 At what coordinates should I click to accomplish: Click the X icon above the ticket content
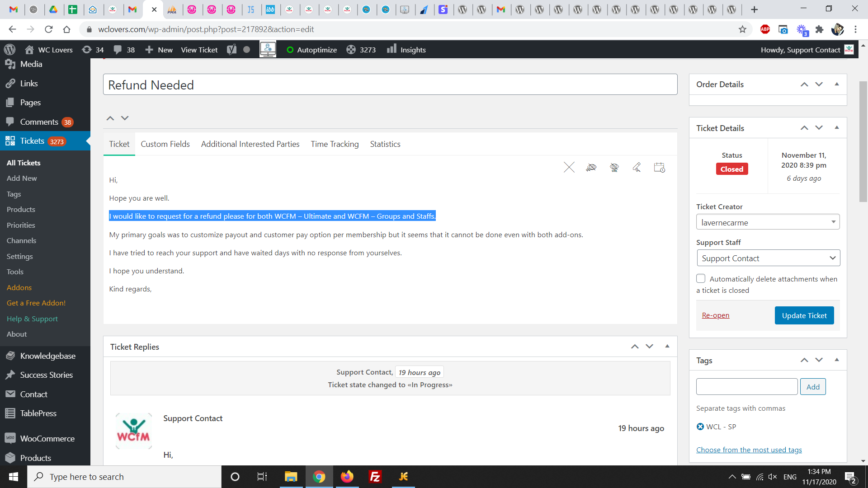click(x=569, y=168)
